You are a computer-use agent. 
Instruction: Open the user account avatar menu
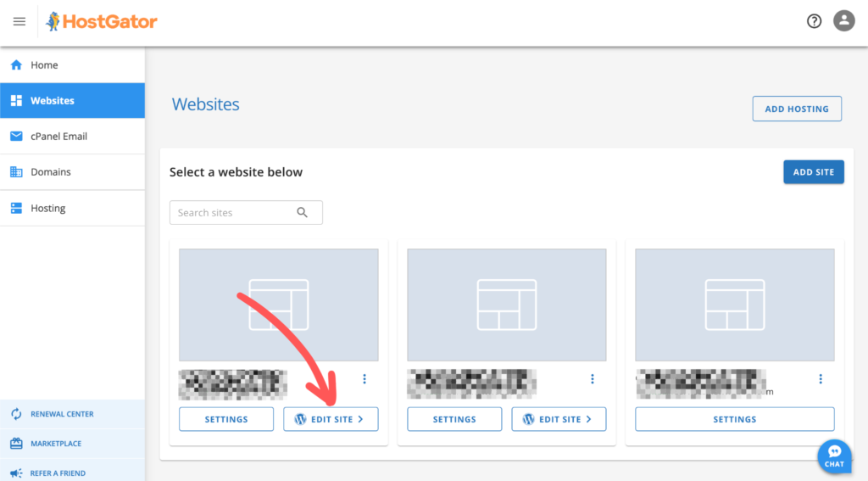point(843,22)
